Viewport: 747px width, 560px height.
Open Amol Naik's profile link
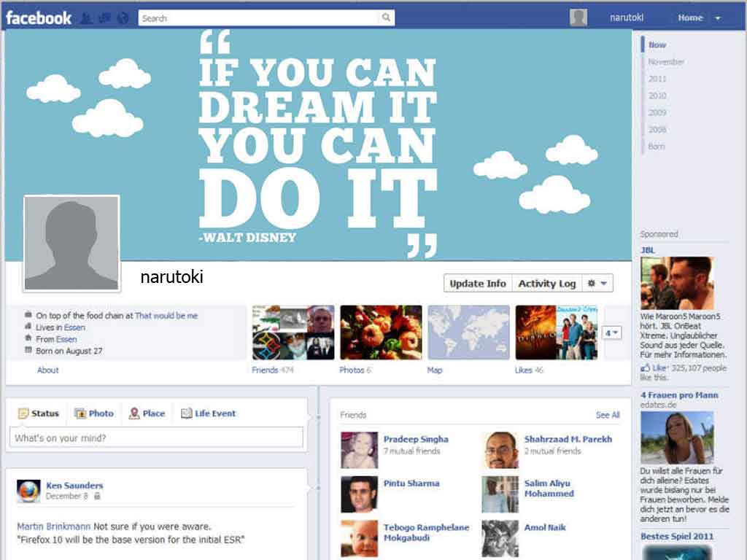[x=545, y=528]
